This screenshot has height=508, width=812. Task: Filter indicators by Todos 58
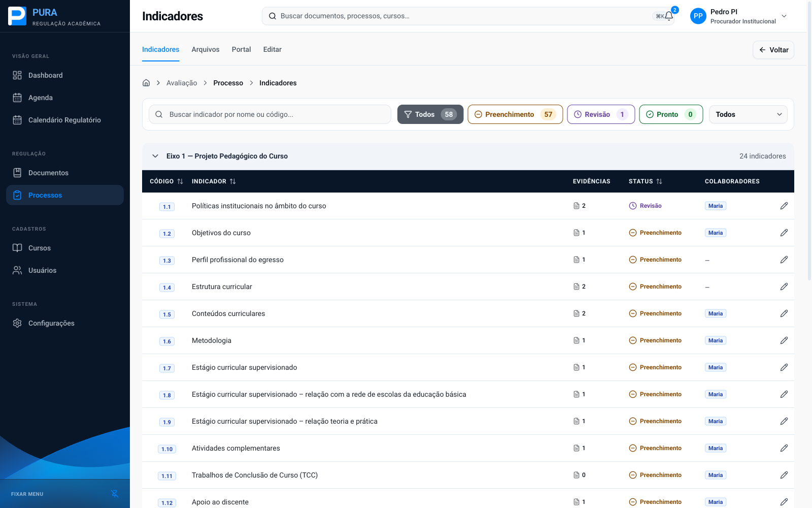tap(430, 114)
